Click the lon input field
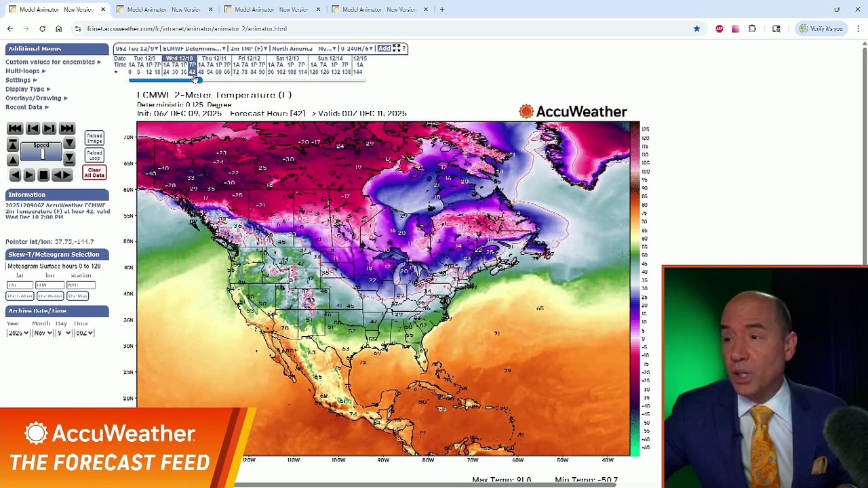Viewport: 868px width, 488px height. 50,285
